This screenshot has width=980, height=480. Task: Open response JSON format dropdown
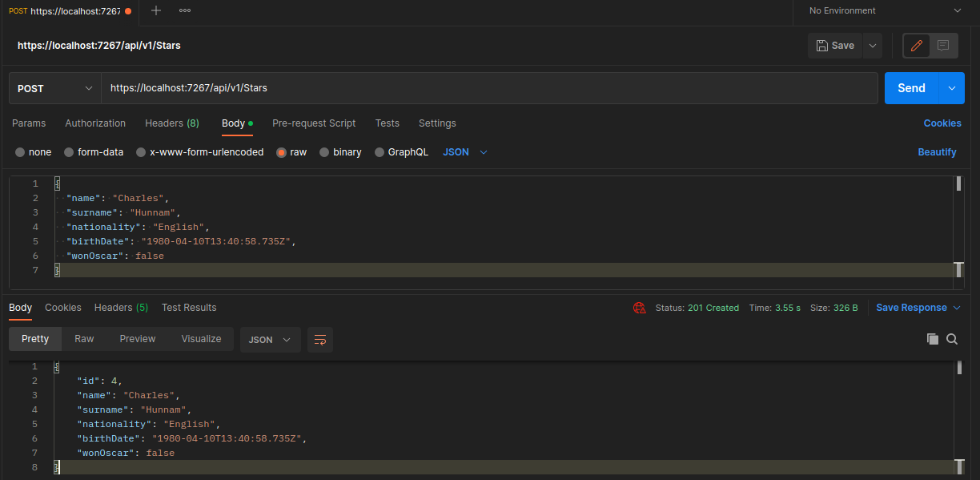(271, 339)
